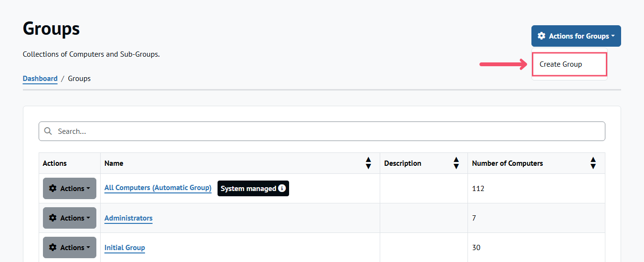Open the Actions for Groups dropdown
The height and width of the screenshot is (262, 644).
point(576,36)
